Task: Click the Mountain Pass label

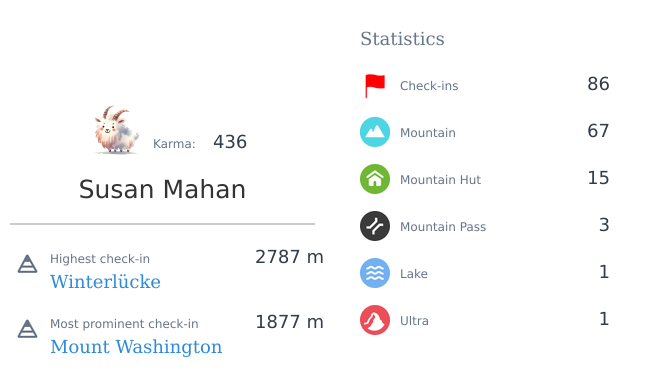Action: coord(443,227)
